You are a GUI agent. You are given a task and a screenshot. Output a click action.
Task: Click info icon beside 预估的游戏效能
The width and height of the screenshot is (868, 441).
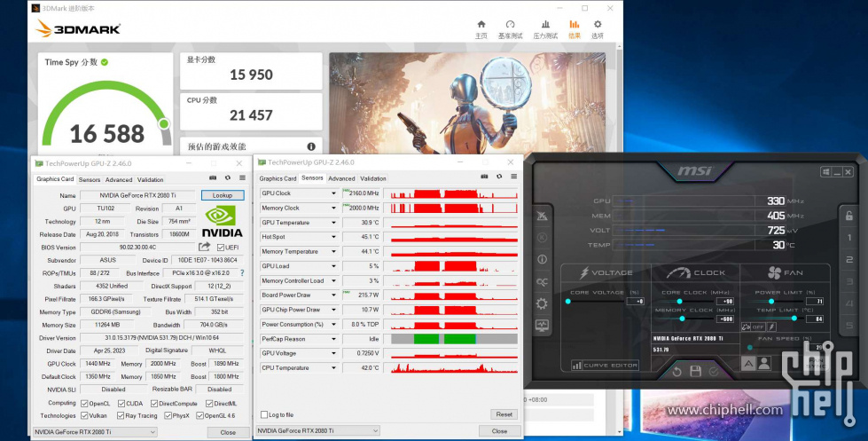pyautogui.click(x=311, y=146)
